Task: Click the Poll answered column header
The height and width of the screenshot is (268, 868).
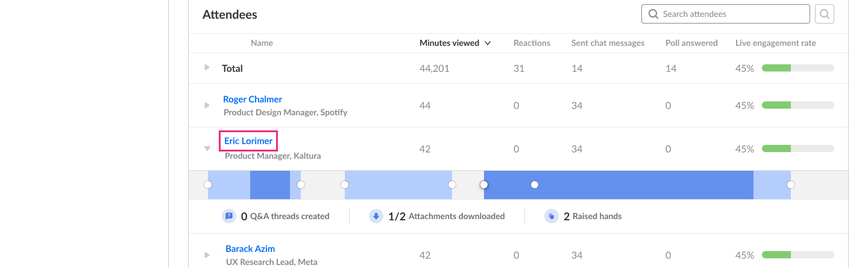Action: coord(691,43)
